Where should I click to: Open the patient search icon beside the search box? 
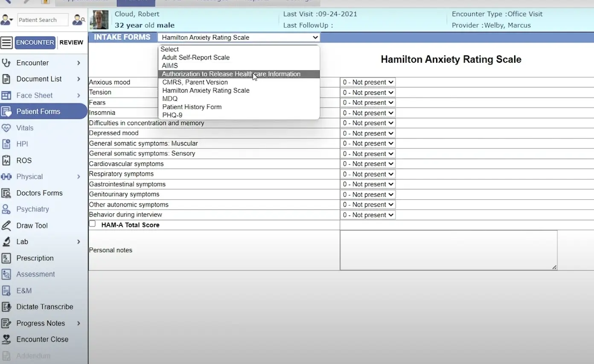(x=79, y=20)
